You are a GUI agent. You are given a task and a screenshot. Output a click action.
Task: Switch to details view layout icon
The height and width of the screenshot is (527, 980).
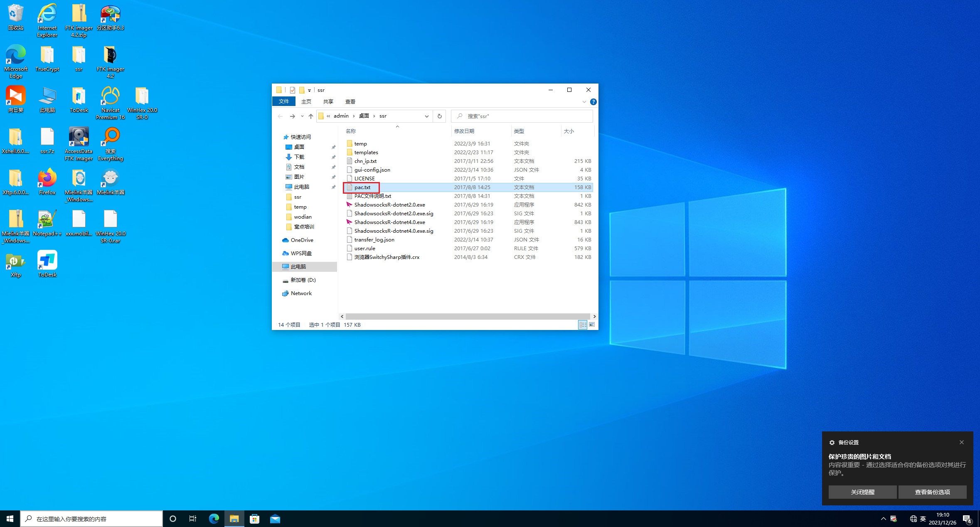point(583,325)
